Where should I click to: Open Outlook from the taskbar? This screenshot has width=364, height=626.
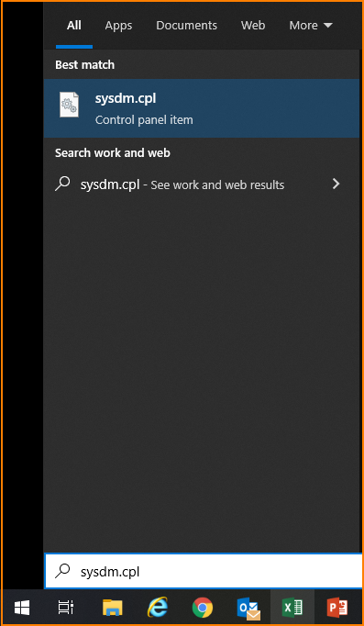[248, 608]
